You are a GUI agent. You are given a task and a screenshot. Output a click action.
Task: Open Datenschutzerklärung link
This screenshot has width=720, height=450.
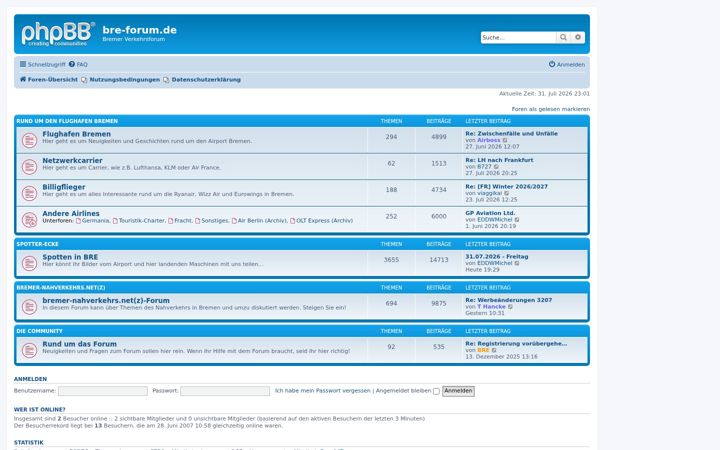coord(206,79)
